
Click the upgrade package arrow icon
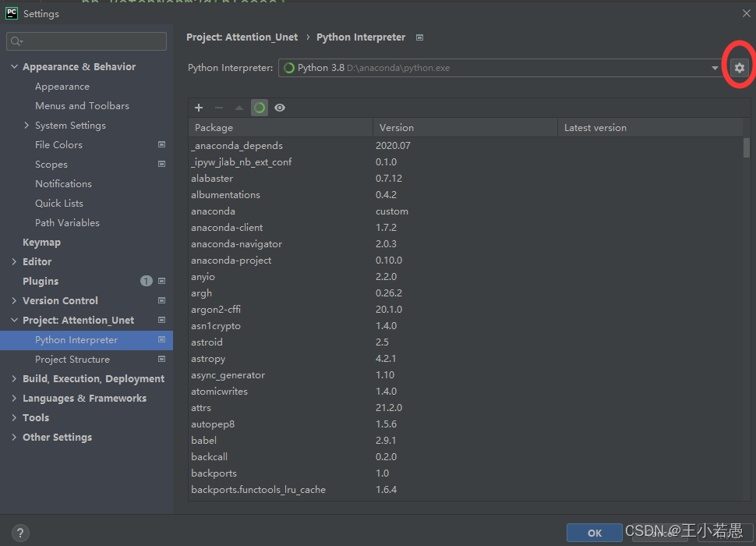pos(239,108)
